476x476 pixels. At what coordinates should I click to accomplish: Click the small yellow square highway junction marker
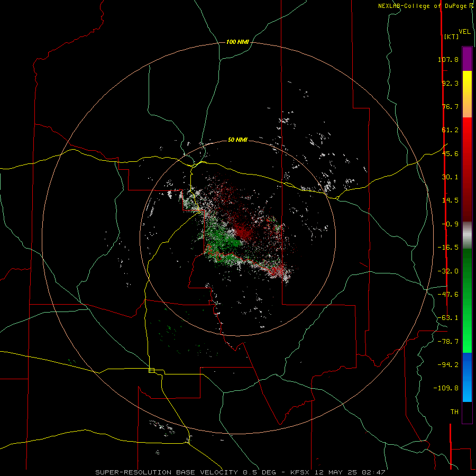[151, 370]
